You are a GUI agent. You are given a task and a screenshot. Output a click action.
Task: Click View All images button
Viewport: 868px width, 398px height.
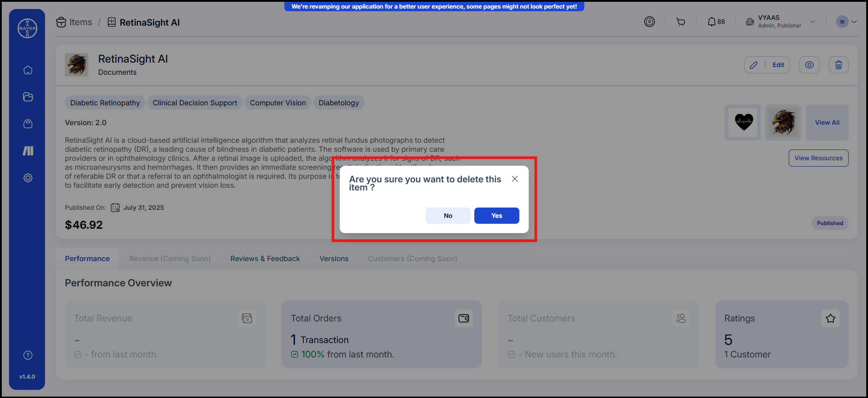pyautogui.click(x=827, y=122)
